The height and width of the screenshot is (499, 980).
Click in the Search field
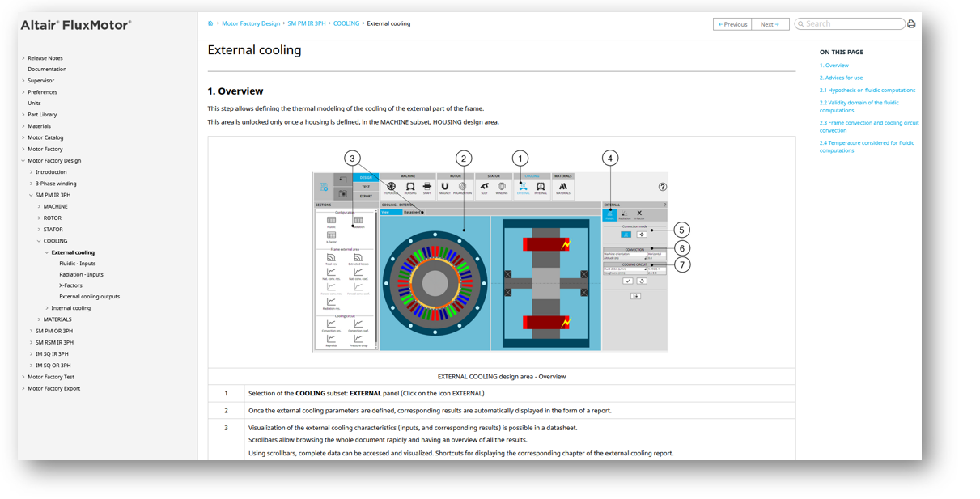[x=852, y=24]
